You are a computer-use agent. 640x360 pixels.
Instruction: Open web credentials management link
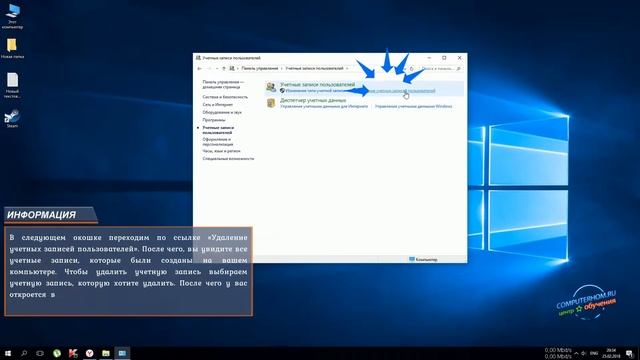pos(324,106)
